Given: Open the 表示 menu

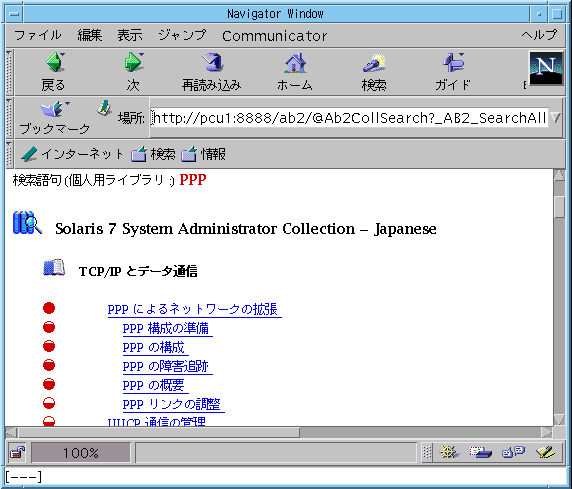Looking at the screenshot, I should (x=130, y=35).
